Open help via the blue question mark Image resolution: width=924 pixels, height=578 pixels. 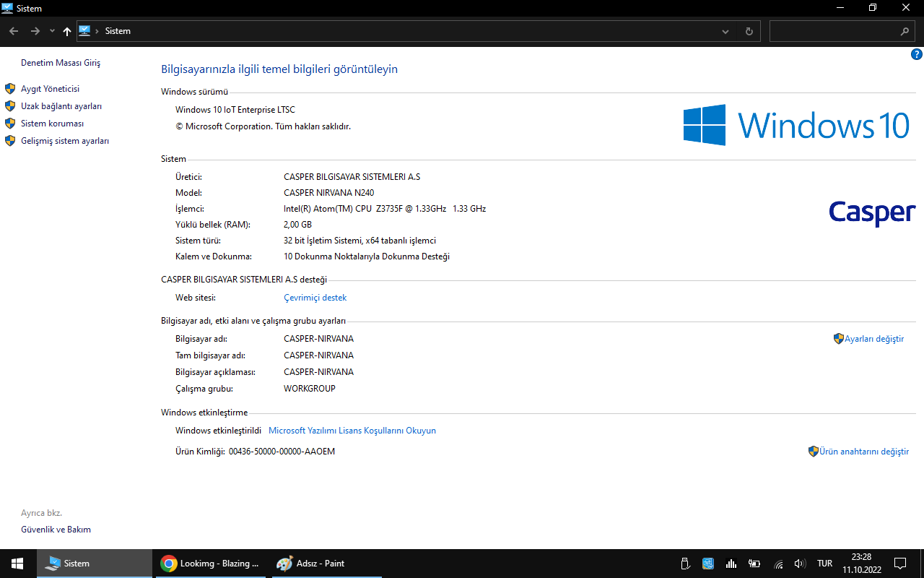point(917,54)
